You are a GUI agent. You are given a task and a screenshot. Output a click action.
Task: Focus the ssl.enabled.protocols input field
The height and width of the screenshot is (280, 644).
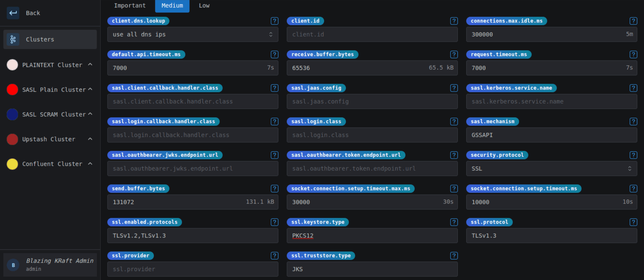[193, 235]
